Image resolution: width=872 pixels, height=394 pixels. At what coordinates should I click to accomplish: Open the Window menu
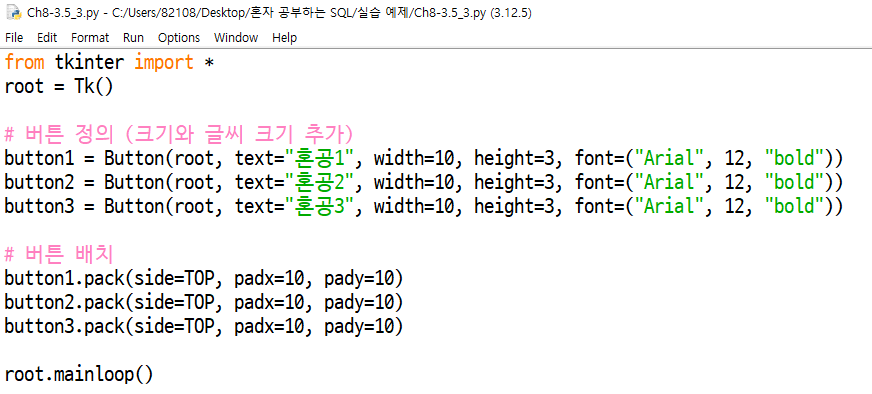(236, 37)
